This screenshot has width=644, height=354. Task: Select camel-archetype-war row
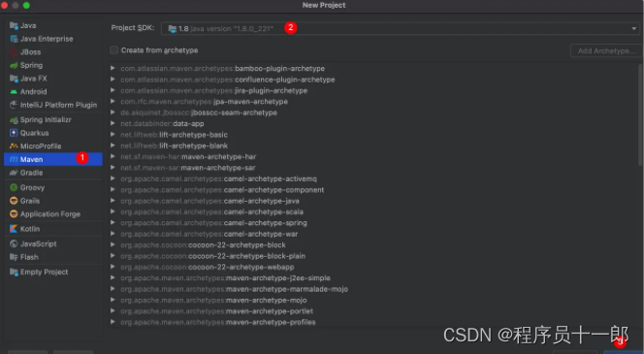point(372,234)
